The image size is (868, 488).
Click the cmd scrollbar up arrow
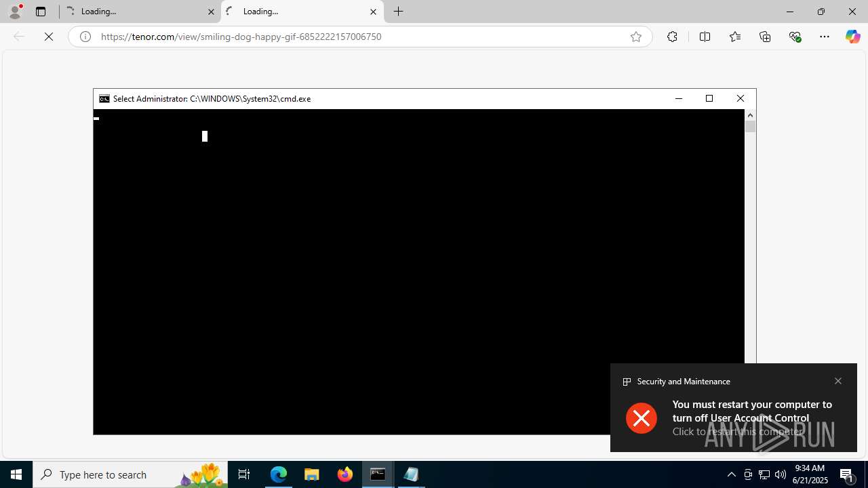pos(750,115)
